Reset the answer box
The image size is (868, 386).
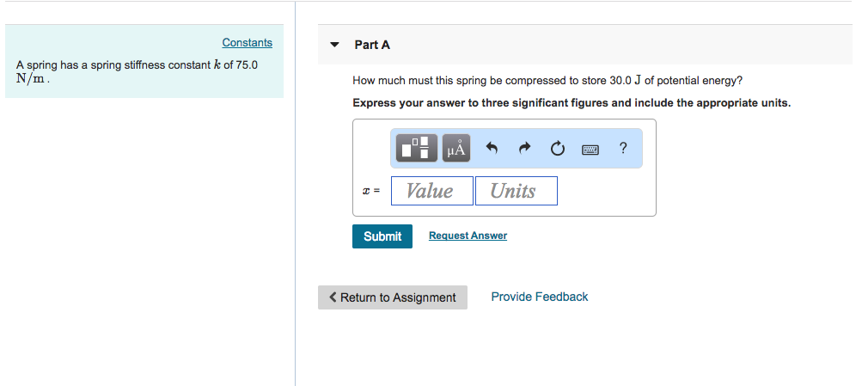point(557,149)
